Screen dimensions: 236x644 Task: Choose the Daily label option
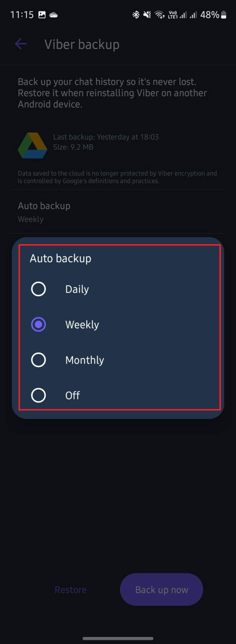click(77, 289)
